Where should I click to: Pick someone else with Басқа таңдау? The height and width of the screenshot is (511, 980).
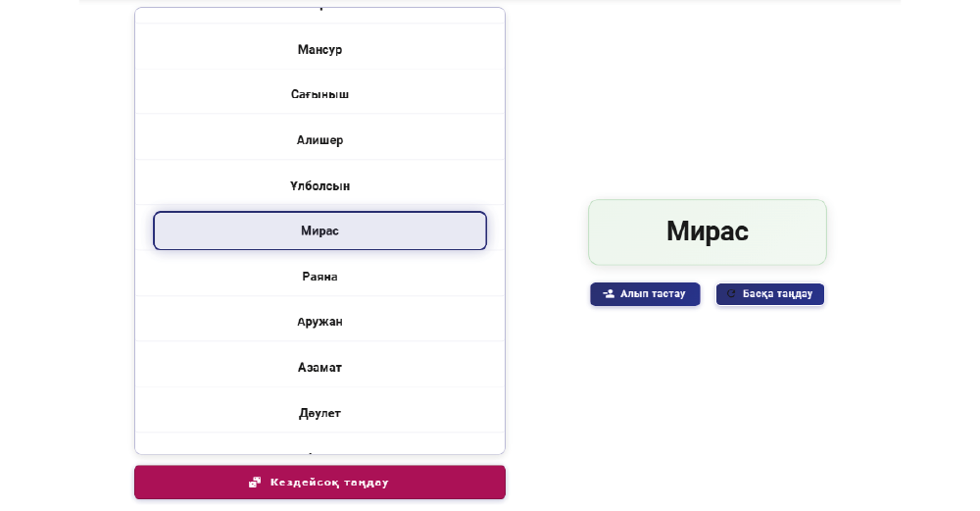click(x=770, y=294)
